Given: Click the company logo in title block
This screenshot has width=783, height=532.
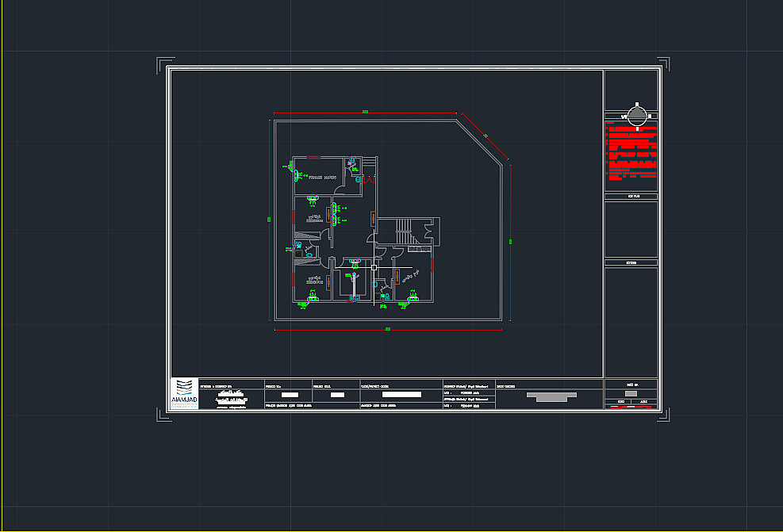Looking at the screenshot, I should [184, 394].
